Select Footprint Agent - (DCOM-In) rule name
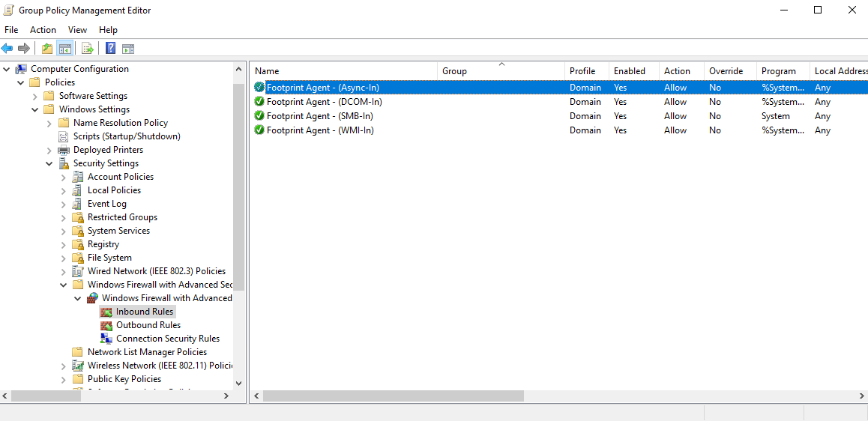The height and width of the screenshot is (421, 868). click(325, 102)
